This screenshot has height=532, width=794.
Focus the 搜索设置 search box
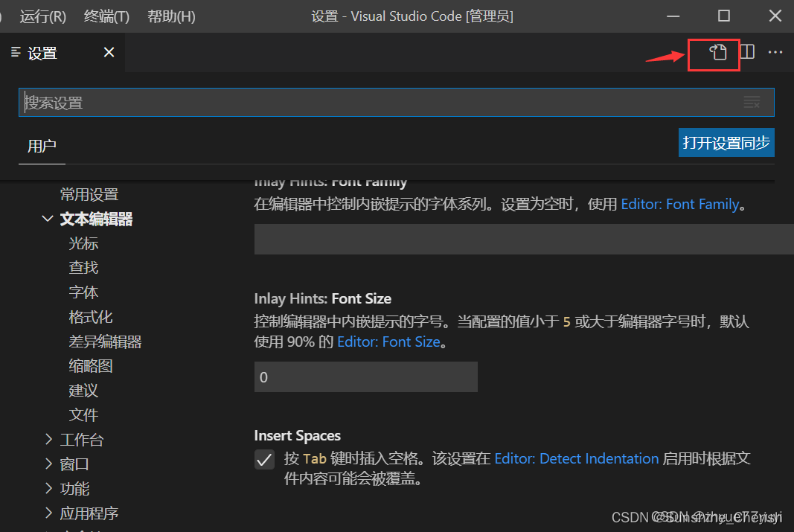[x=397, y=102]
